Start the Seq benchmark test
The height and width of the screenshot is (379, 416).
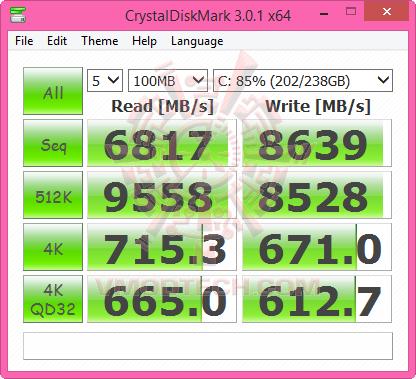click(53, 143)
